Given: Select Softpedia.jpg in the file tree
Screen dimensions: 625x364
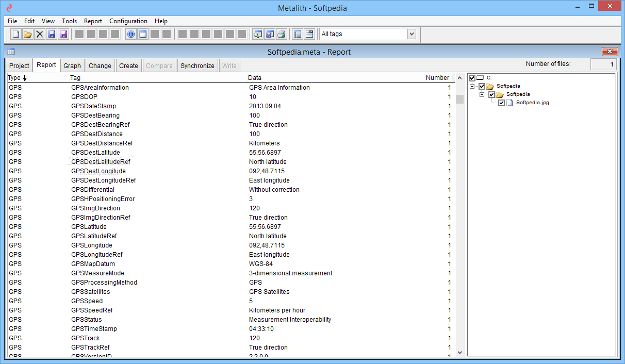Looking at the screenshot, I should [532, 103].
